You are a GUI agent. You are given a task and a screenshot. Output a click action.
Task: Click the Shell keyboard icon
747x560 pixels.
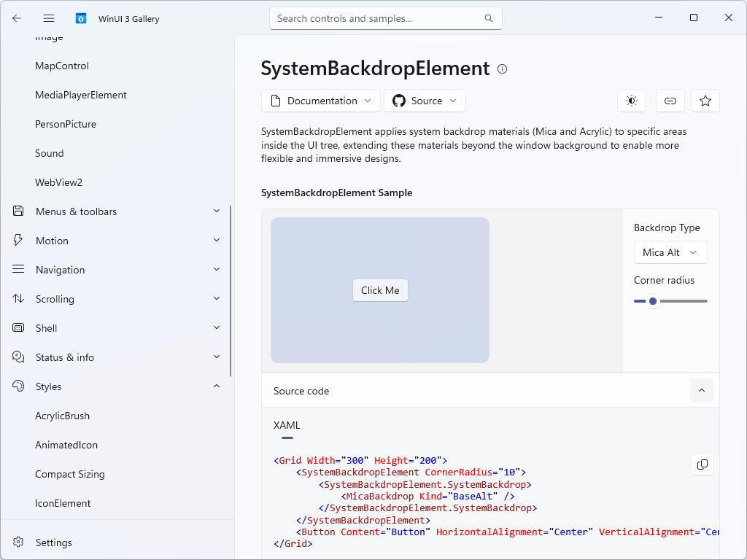[18, 327]
